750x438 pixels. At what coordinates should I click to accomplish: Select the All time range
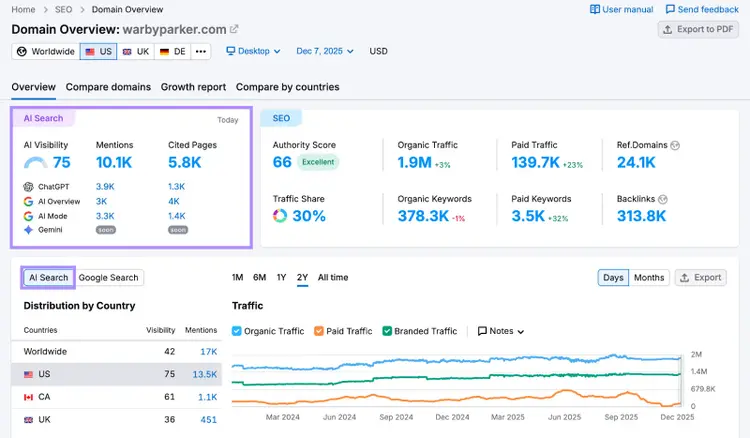click(x=333, y=277)
